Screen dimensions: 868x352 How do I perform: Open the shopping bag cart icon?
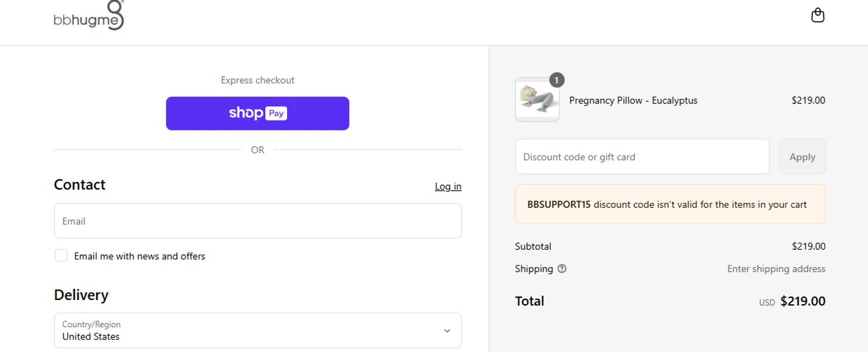(818, 15)
